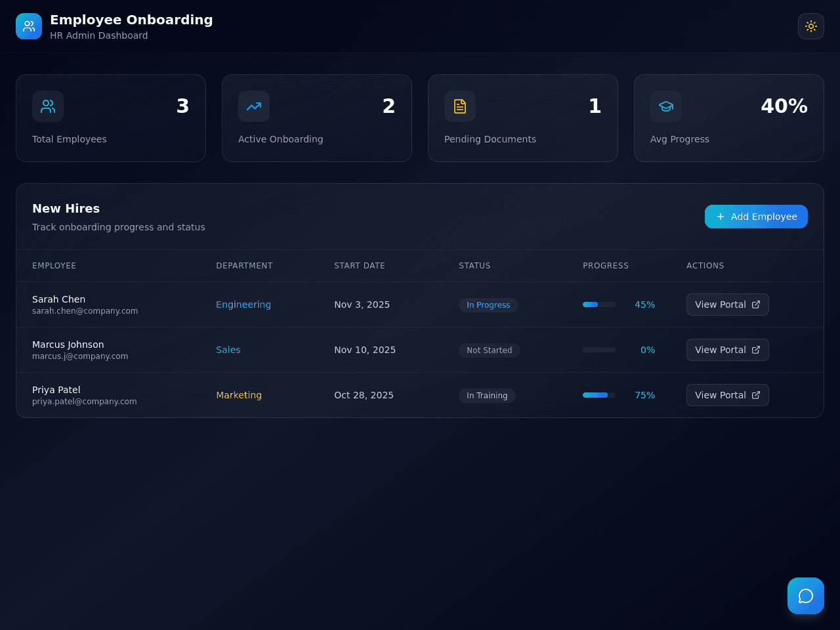Click the Total Employees label
Viewport: 840px width, 630px height.
pos(70,139)
